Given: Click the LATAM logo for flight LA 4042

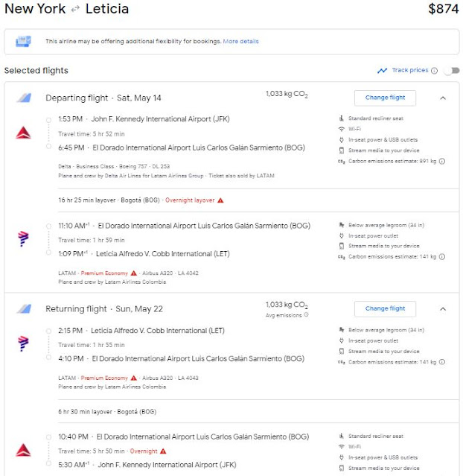Looking at the screenshot, I should coord(23,238).
